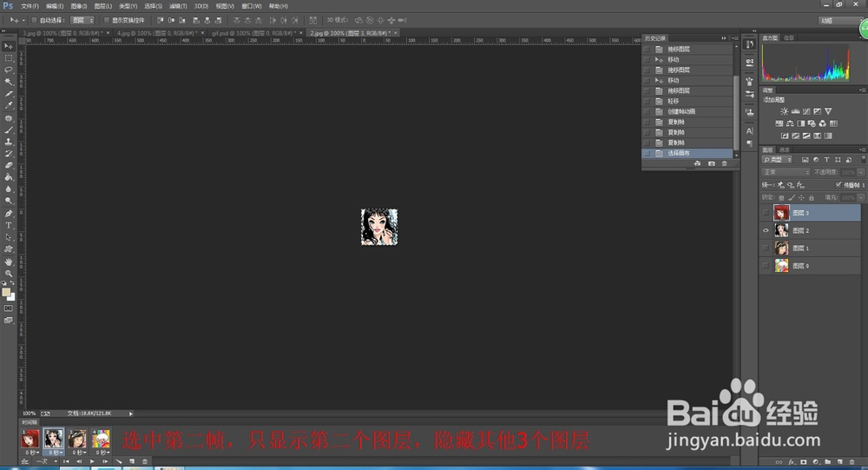Toggle visibility of 图层 0
868x470 pixels.
(x=766, y=266)
